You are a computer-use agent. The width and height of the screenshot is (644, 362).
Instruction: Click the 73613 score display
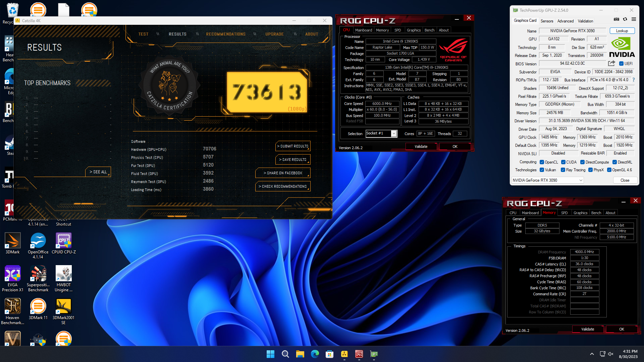tap(267, 92)
